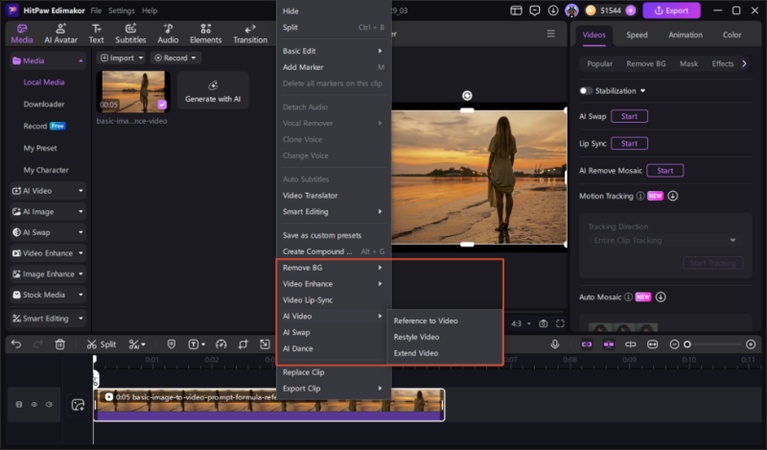The width and height of the screenshot is (767, 450).
Task: Open the Record dropdown
Action: tap(175, 58)
